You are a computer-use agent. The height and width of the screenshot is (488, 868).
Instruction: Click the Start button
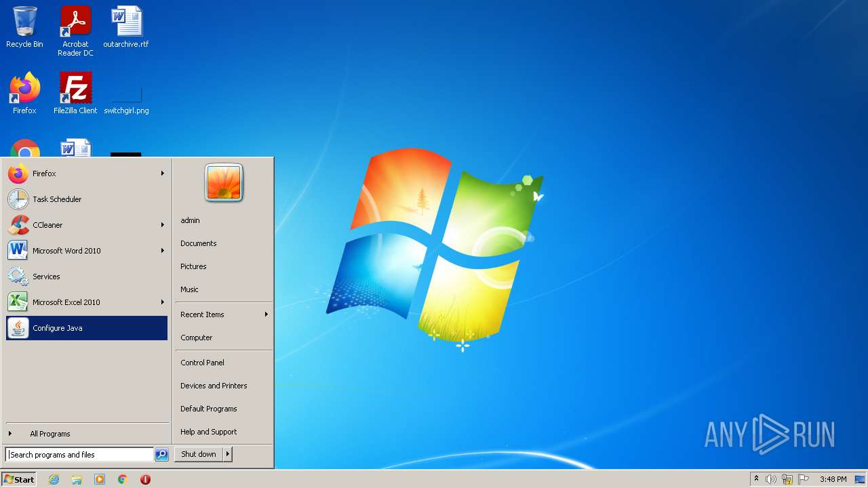pyautogui.click(x=19, y=479)
